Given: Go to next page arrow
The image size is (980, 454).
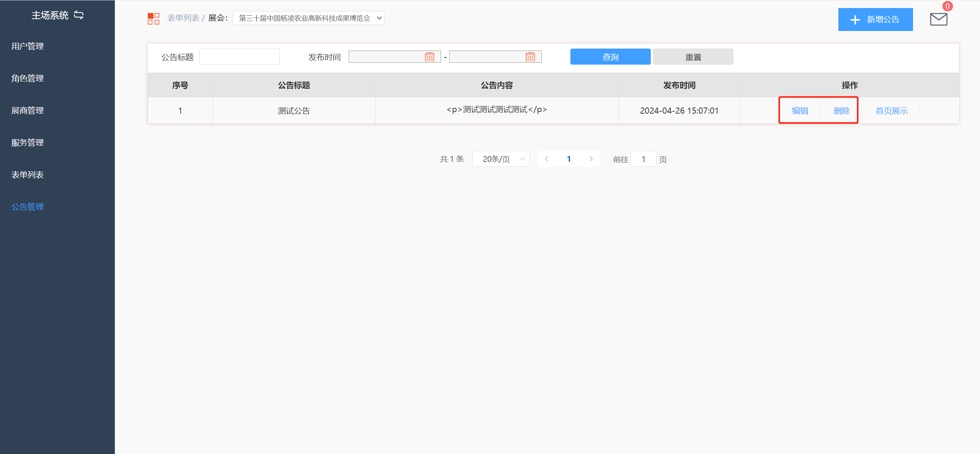Looking at the screenshot, I should pyautogui.click(x=591, y=159).
